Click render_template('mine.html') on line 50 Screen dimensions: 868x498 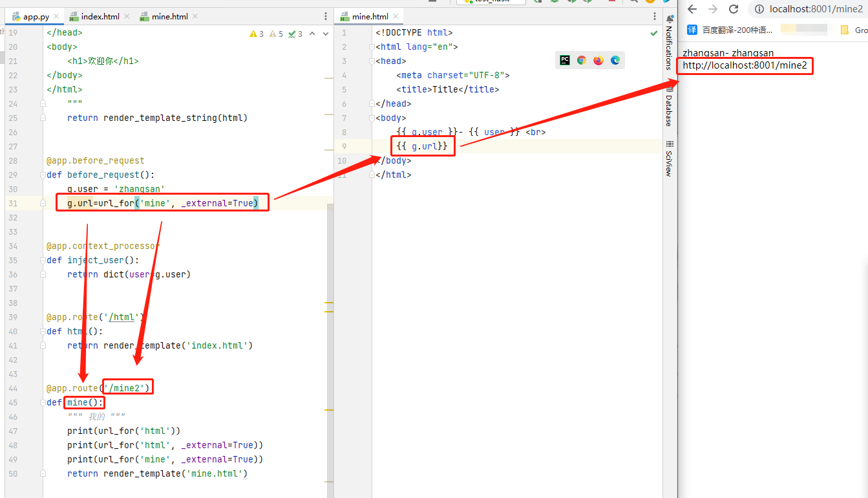(175, 473)
